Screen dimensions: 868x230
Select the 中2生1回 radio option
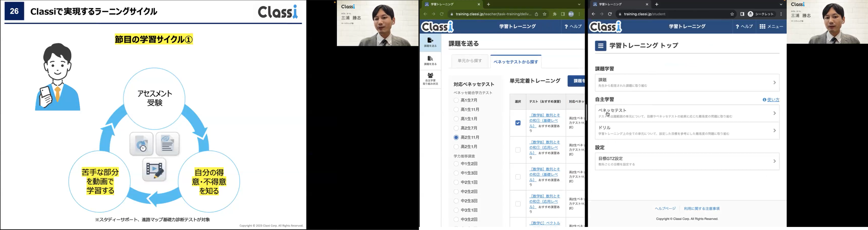coord(456,182)
